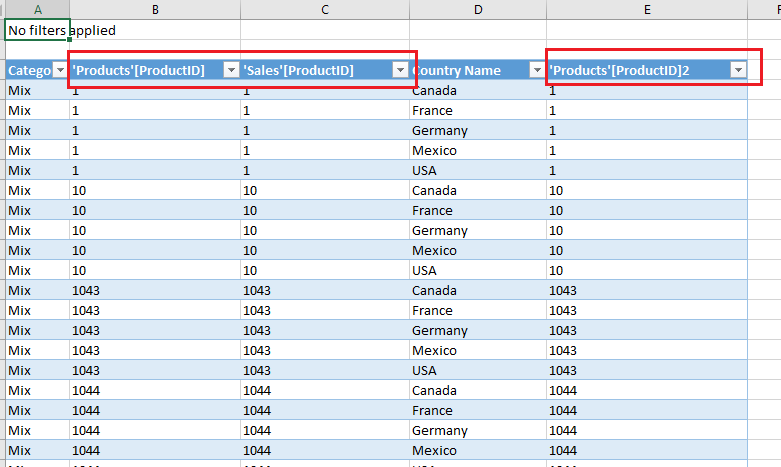This screenshot has width=781, height=467.
Task: Select column D header
Action: point(478,9)
